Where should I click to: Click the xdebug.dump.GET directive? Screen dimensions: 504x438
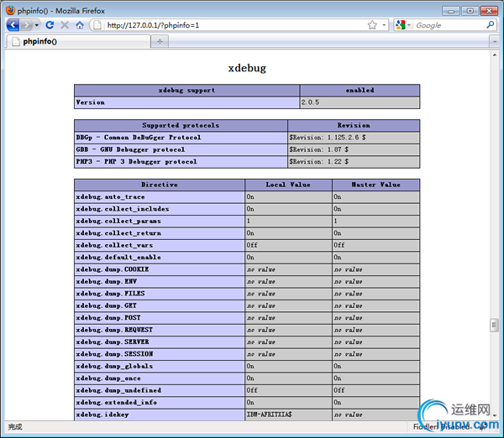[x=160, y=305]
